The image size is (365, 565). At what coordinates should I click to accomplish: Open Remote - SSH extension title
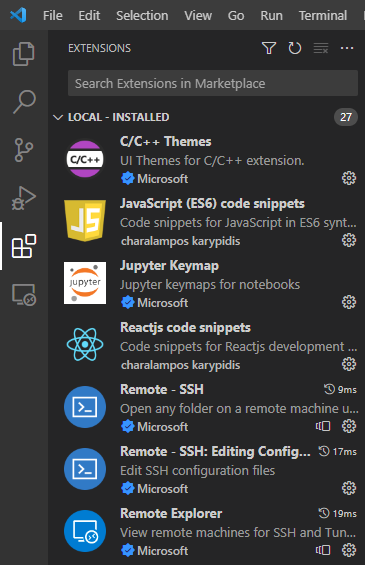[162, 390]
